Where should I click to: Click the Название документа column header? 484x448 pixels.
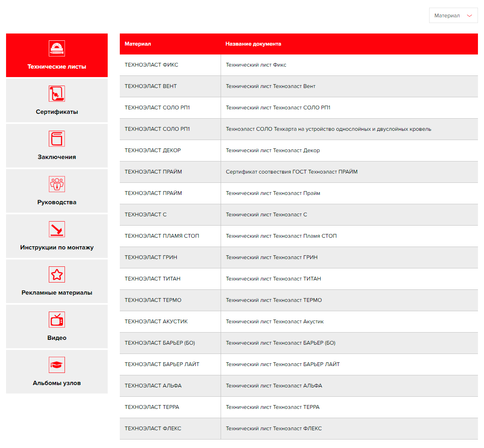click(253, 44)
